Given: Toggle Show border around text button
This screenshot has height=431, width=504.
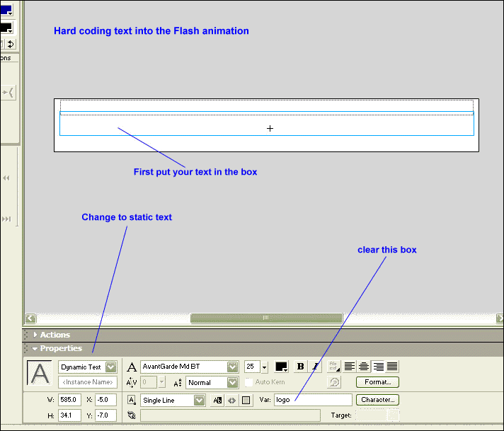Looking at the screenshot, I should [x=246, y=400].
